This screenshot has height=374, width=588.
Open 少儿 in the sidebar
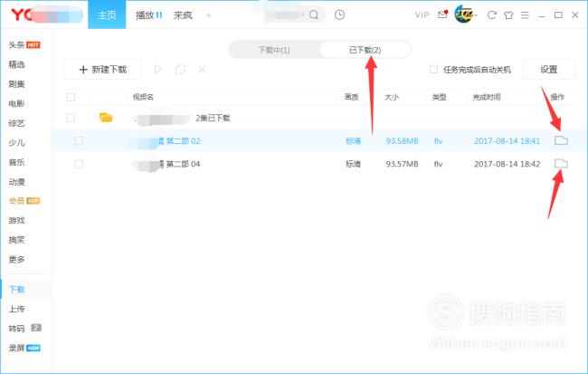tap(17, 143)
